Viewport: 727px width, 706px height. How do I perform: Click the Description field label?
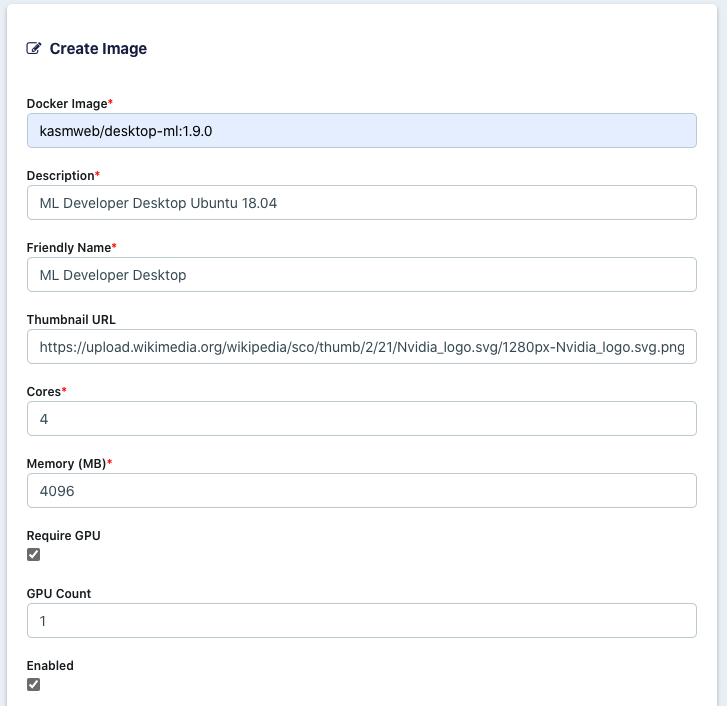[60, 176]
